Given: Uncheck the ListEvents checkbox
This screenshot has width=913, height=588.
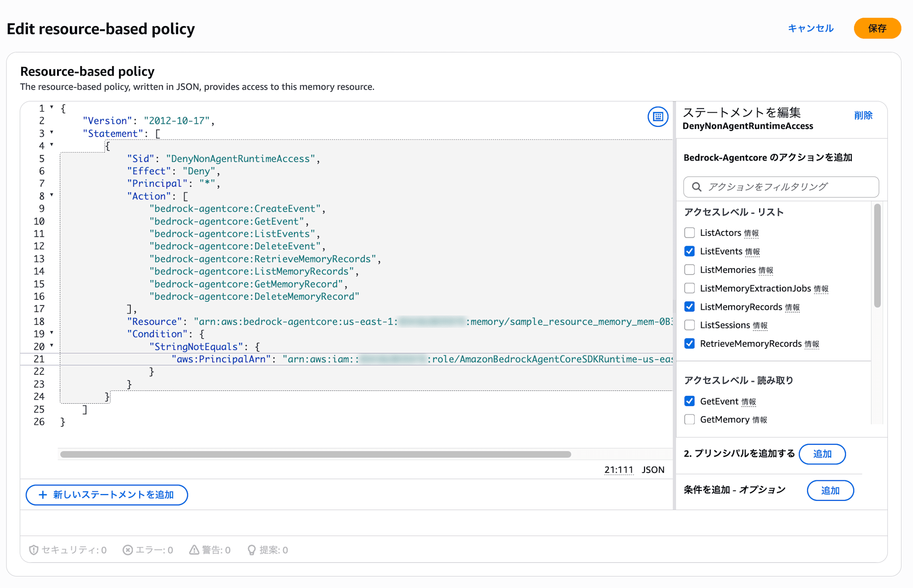Looking at the screenshot, I should click(689, 251).
